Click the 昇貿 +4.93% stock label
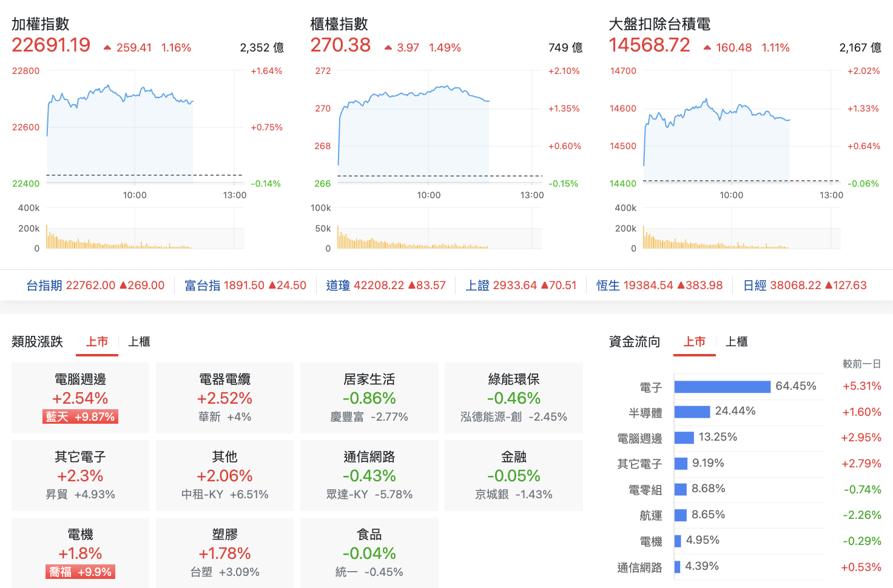The height and width of the screenshot is (588, 893). (x=80, y=495)
